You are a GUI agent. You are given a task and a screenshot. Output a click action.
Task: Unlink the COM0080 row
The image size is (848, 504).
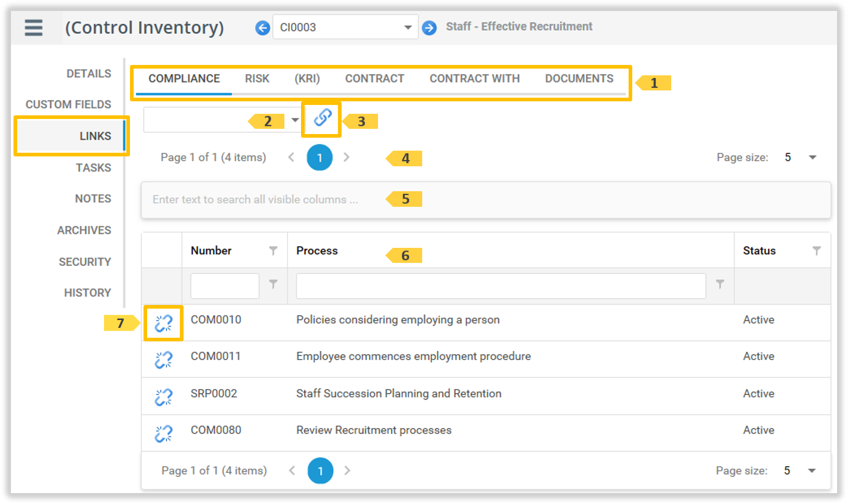point(163,433)
